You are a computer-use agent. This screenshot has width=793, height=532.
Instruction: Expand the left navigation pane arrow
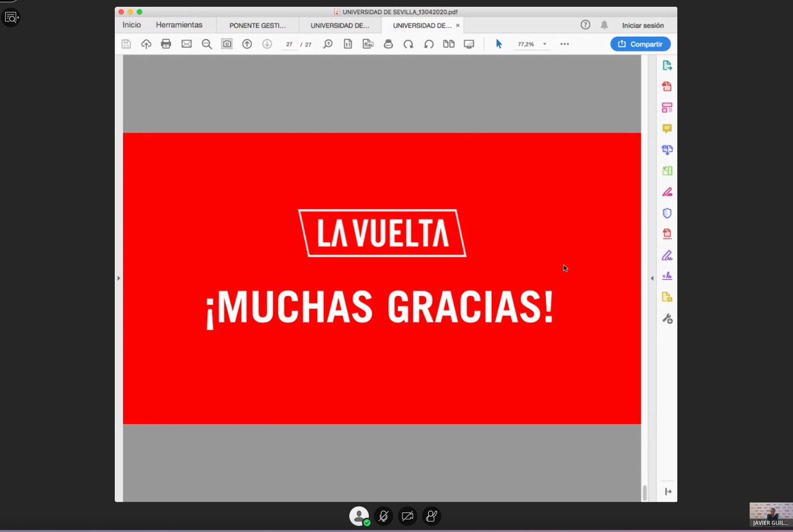pyautogui.click(x=118, y=278)
